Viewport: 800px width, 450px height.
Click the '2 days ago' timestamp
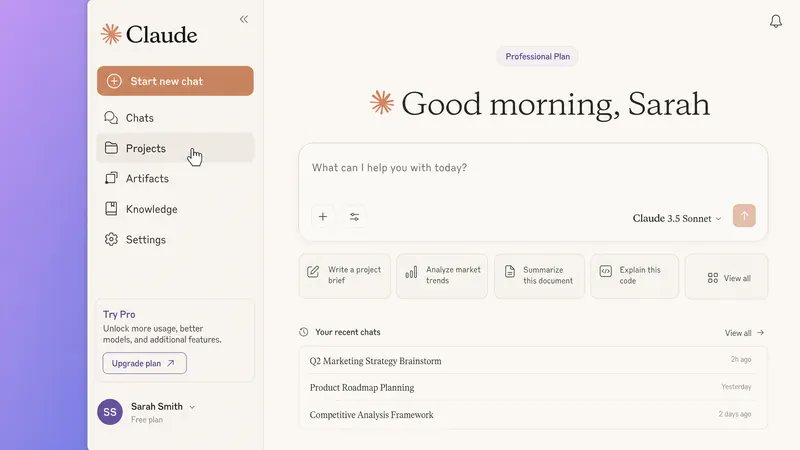[x=735, y=414]
